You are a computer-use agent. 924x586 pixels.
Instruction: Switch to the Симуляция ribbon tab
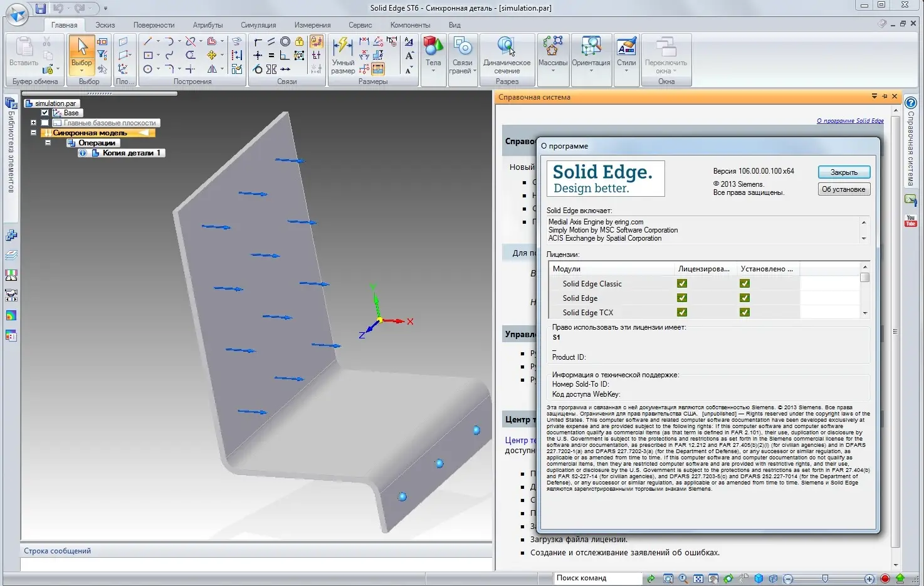pyautogui.click(x=258, y=25)
